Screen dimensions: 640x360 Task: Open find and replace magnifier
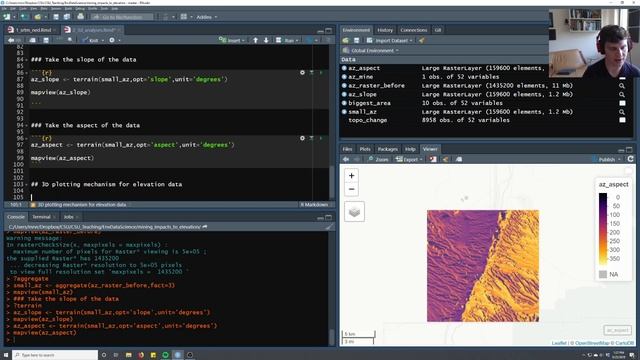pyautogui.click(x=70, y=40)
